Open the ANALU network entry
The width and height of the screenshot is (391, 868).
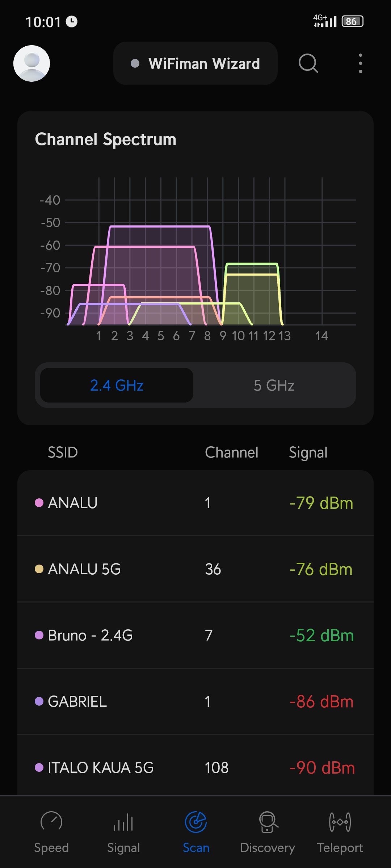coord(195,503)
